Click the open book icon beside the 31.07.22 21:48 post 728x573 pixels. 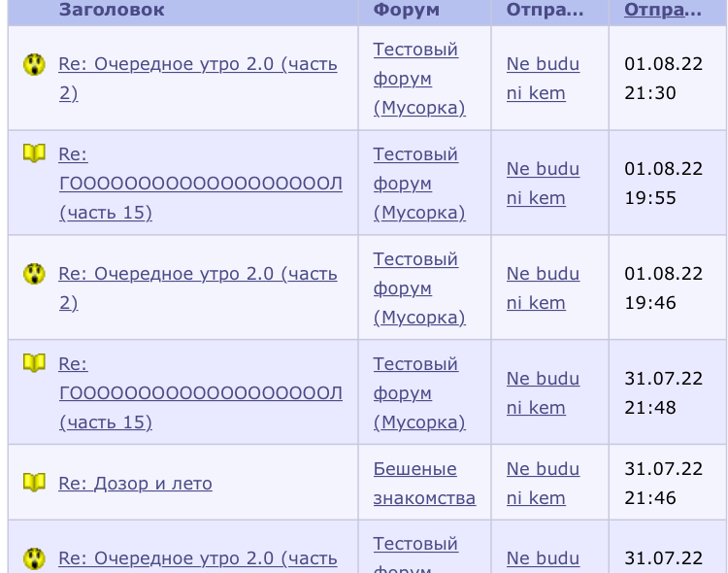click(x=34, y=362)
